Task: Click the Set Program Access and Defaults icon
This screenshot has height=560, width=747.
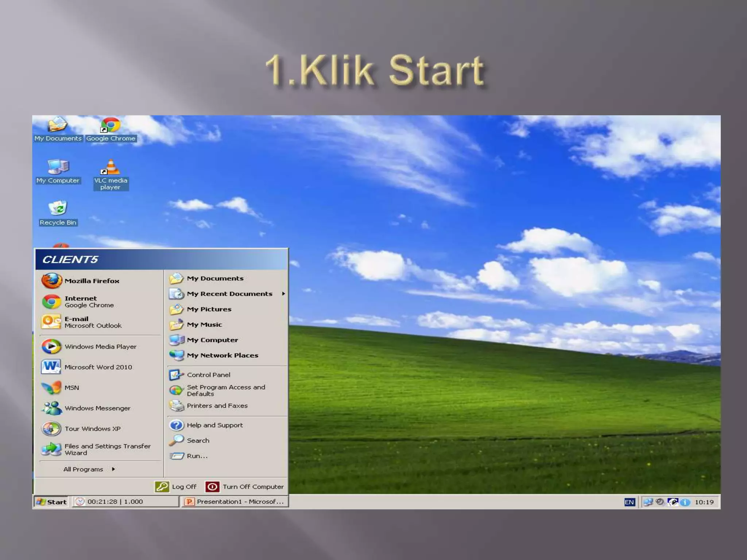Action: (x=177, y=390)
